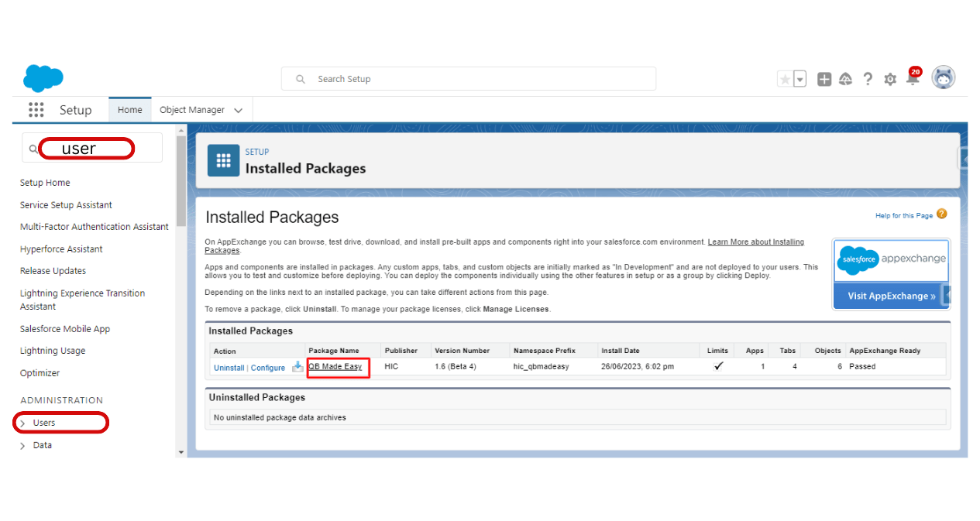980x521 pixels.
Task: Switch to the Home tab
Action: point(130,110)
